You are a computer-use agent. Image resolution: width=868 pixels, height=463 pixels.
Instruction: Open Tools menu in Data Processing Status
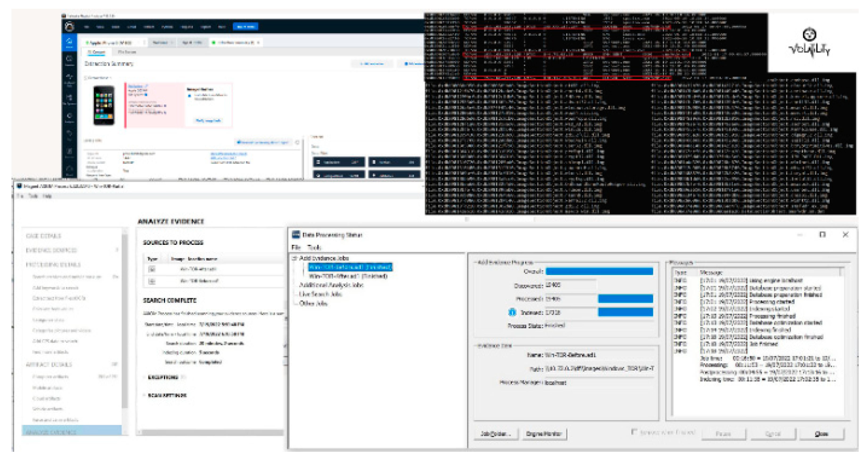(314, 247)
